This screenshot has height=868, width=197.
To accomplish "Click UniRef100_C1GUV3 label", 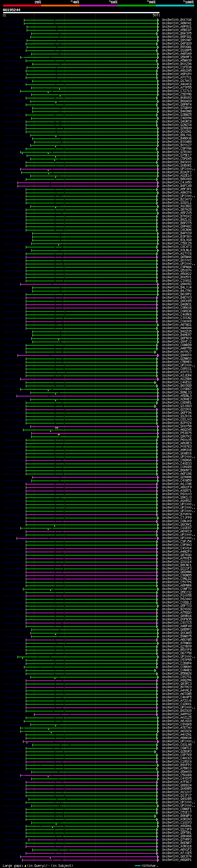I will click(x=176, y=822).
